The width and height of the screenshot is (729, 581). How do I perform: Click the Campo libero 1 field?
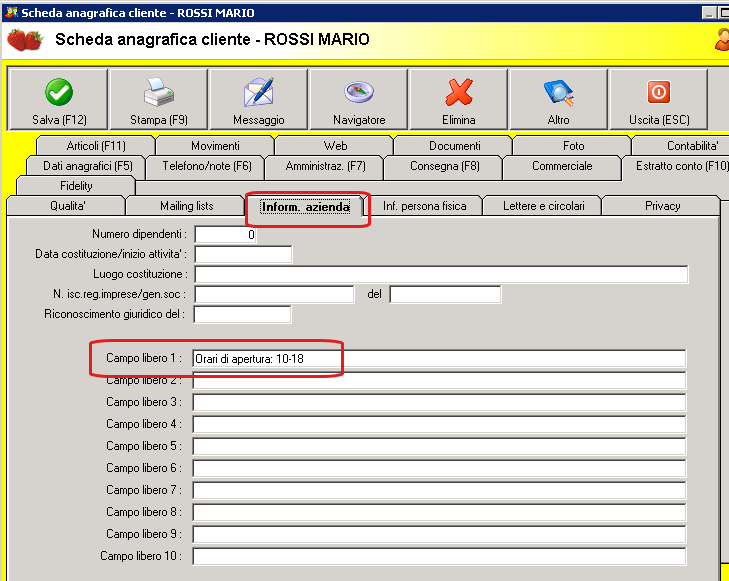(439, 359)
